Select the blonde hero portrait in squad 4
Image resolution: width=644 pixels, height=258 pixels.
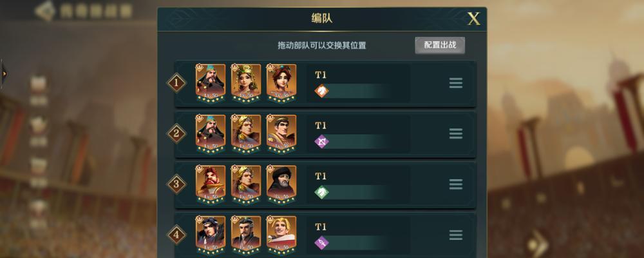(281, 235)
